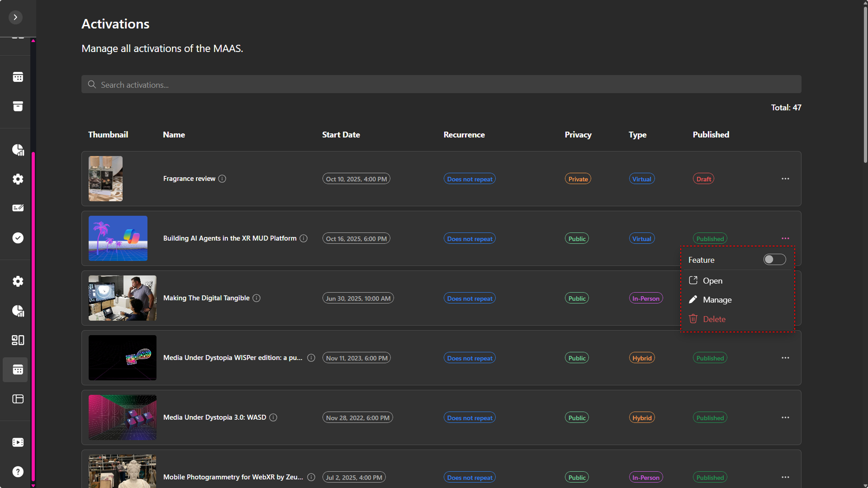
Task: Click the layout panel icon in sidebar
Action: (x=18, y=399)
